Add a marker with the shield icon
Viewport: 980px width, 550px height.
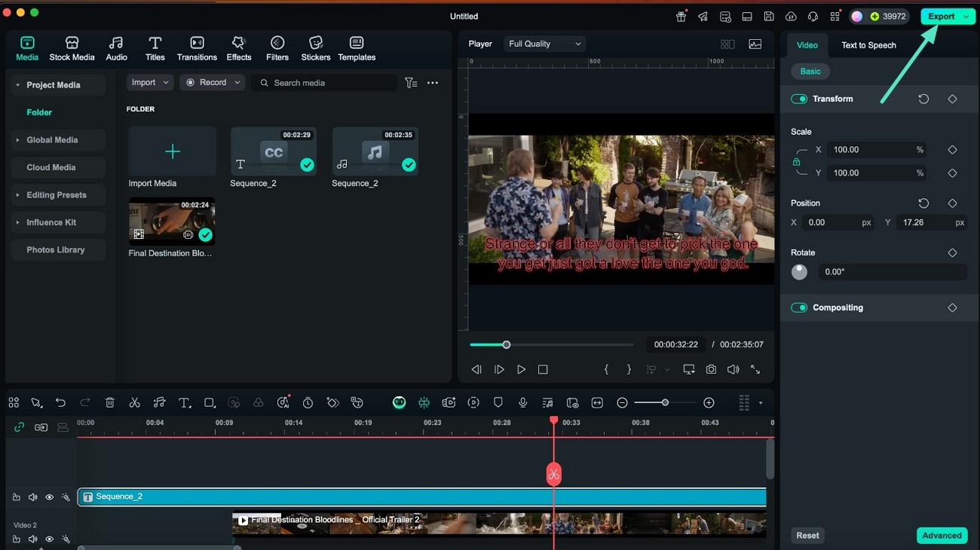coord(498,403)
